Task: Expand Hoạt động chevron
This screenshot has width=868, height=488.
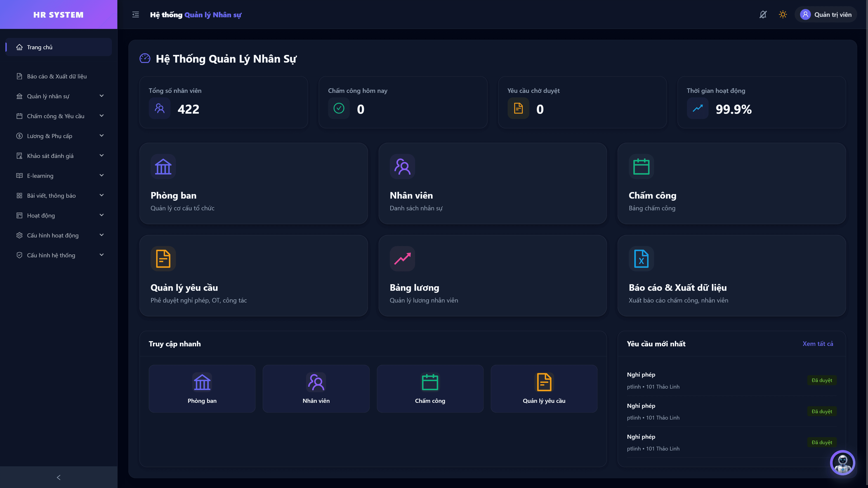Action: point(101,215)
